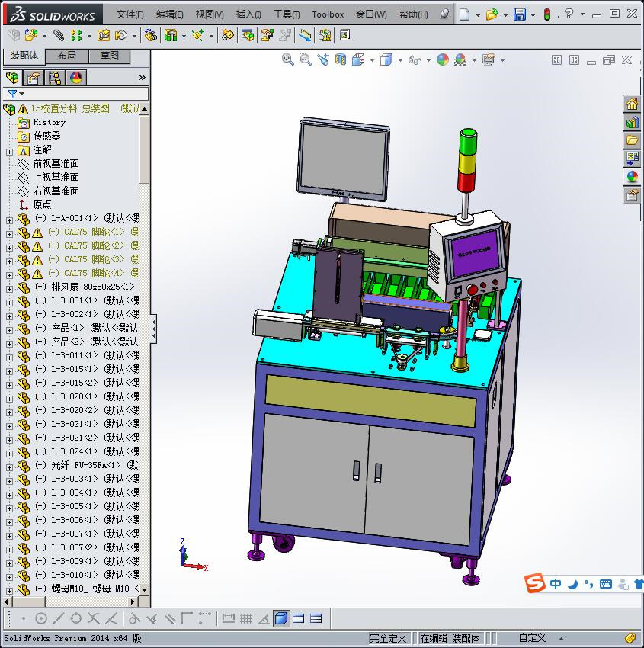
Task: Open the File Explorer side tab
Action: click(x=632, y=140)
